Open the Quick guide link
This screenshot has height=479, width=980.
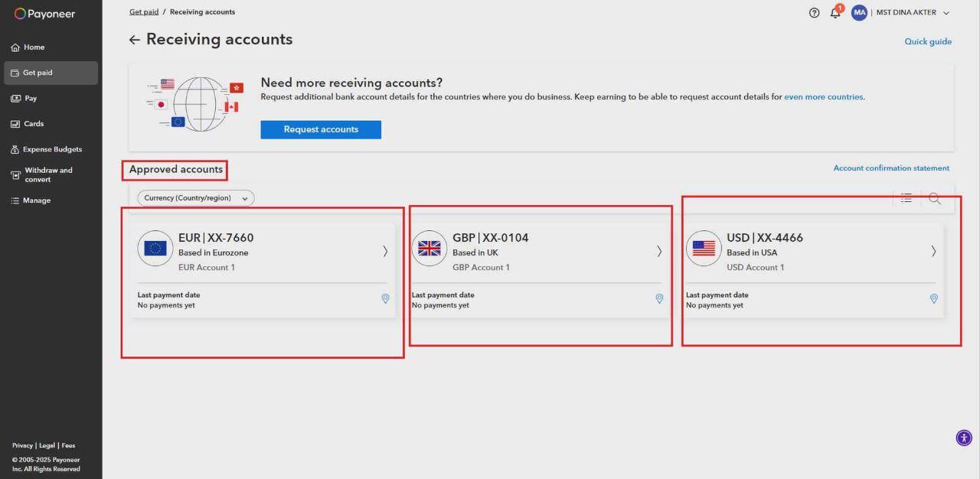pyautogui.click(x=928, y=41)
